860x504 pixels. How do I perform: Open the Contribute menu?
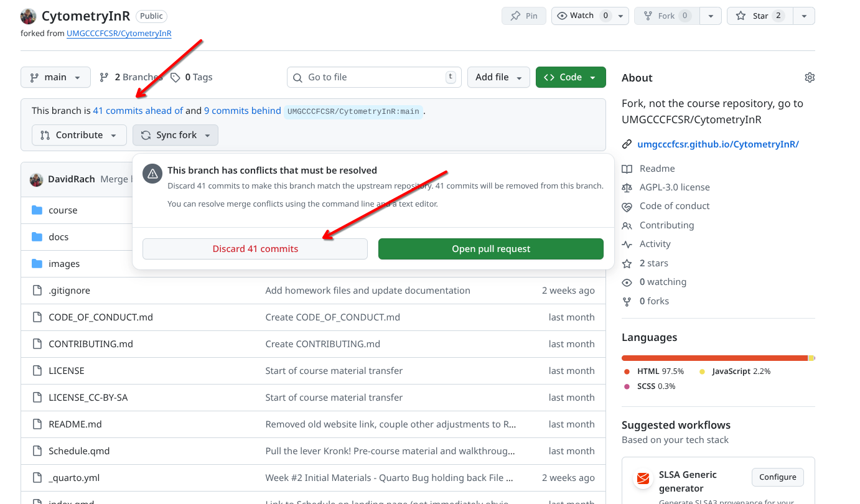point(79,135)
